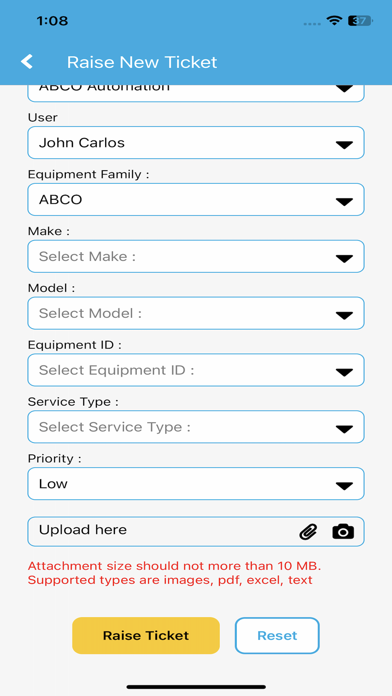
Task: Open the User dropdown showing John Carlos
Action: coord(196,142)
